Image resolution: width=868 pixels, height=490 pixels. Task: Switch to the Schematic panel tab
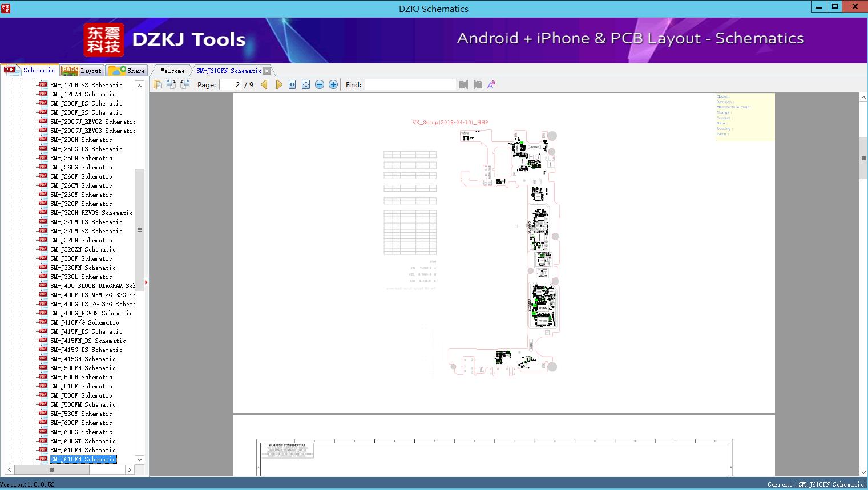coord(30,70)
